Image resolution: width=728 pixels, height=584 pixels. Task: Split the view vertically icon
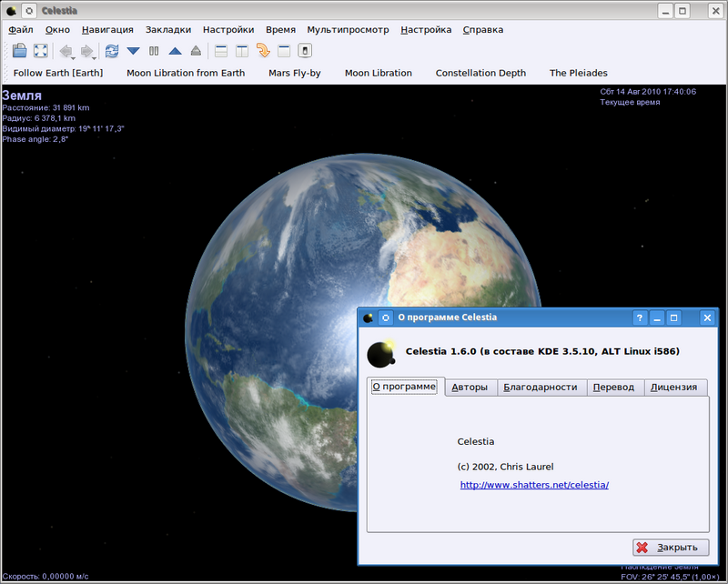[x=242, y=51]
